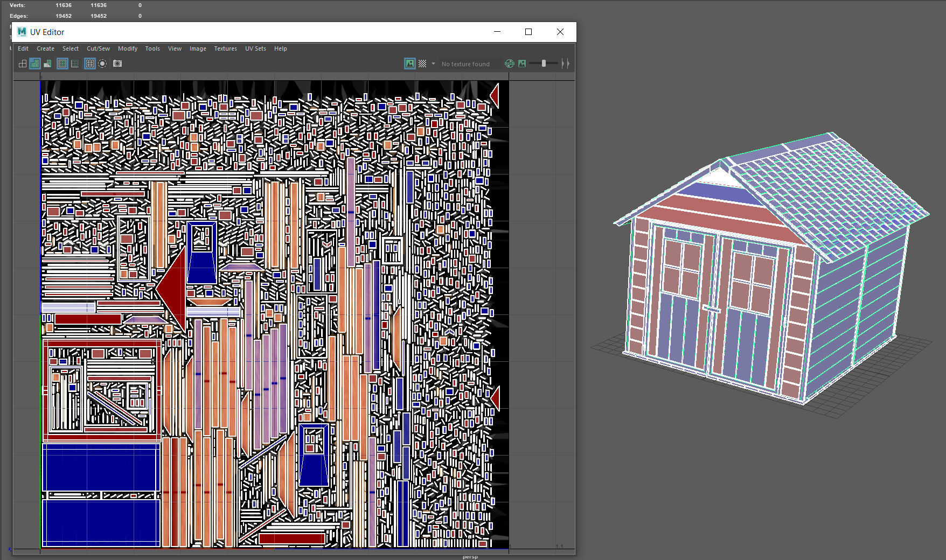
Task: Open the texture selection dropdown arrow
Action: coord(433,64)
